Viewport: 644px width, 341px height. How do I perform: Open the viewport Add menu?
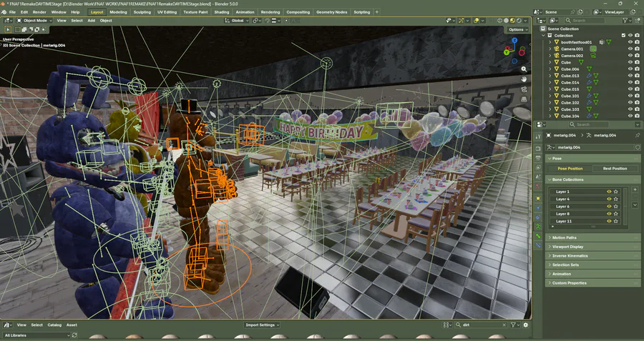coord(91,21)
